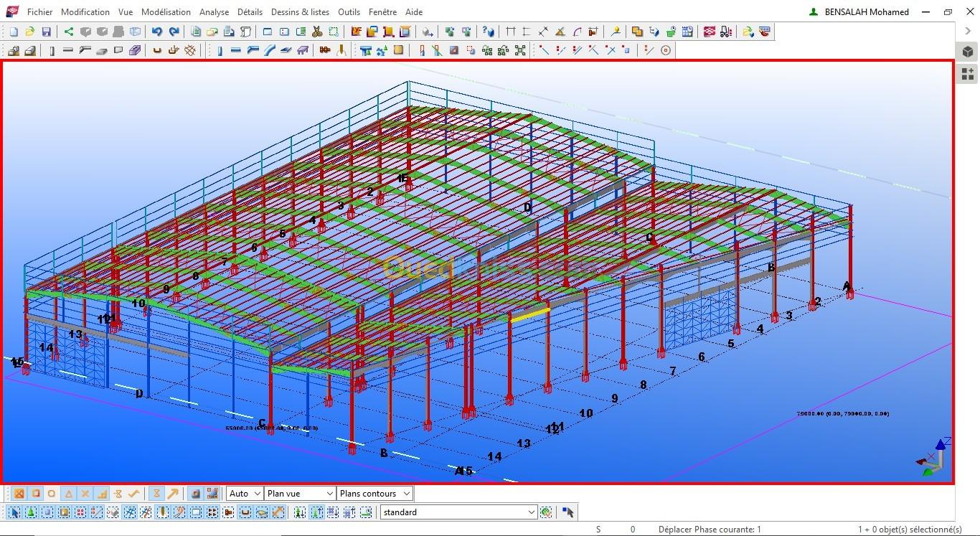Viewport: 980px width, 536px height.
Task: Open the Détails menu
Action: click(x=250, y=12)
